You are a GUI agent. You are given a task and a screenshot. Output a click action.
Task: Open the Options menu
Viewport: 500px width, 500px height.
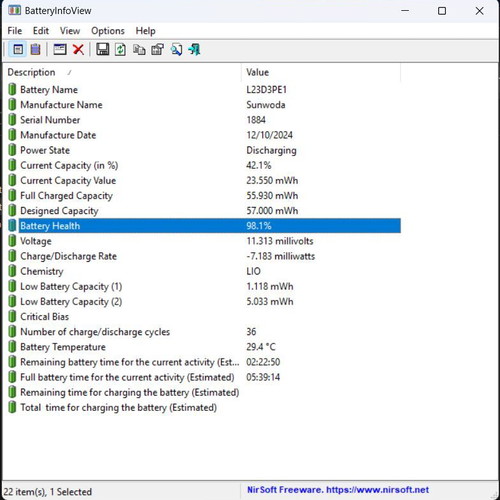pyautogui.click(x=108, y=31)
